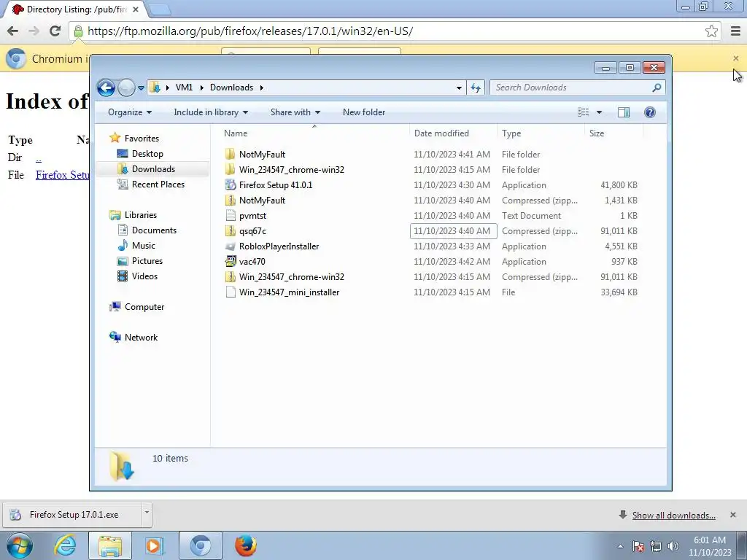Go back in the Explorer window
The height and width of the screenshot is (560, 747).
(x=106, y=87)
